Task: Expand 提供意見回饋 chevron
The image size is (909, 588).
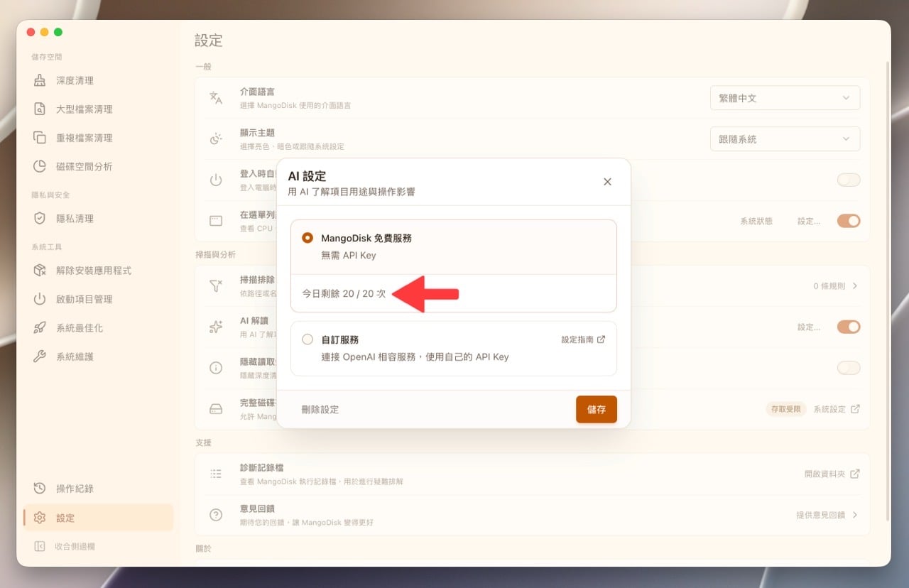Action: click(855, 515)
